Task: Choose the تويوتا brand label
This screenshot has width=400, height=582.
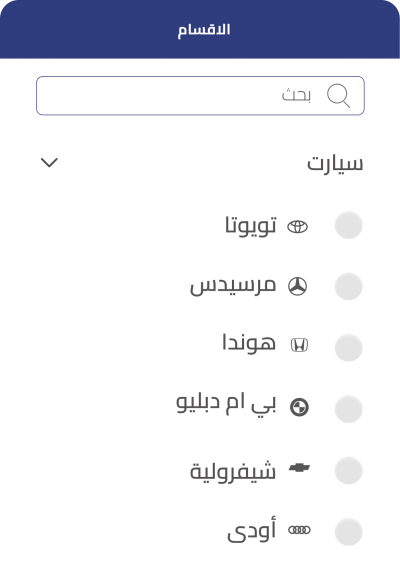Action: point(251,225)
